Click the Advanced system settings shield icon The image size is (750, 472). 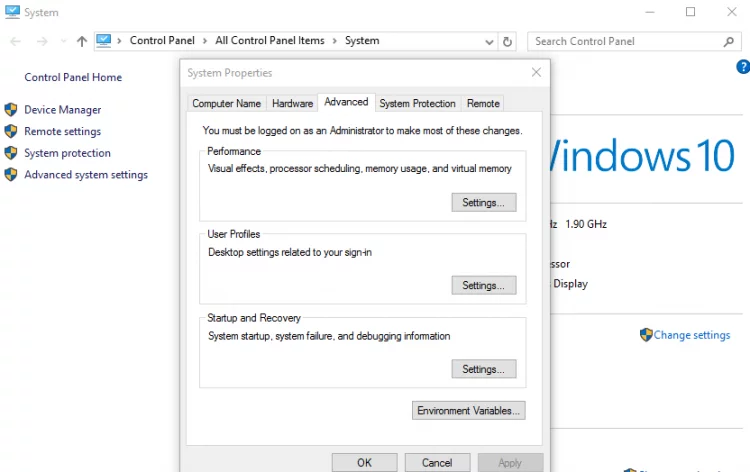coord(11,175)
